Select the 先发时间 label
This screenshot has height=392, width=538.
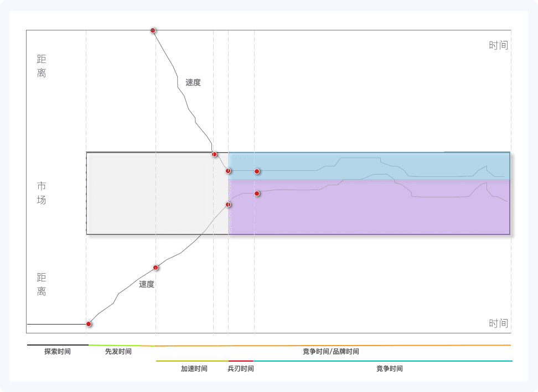118,352
